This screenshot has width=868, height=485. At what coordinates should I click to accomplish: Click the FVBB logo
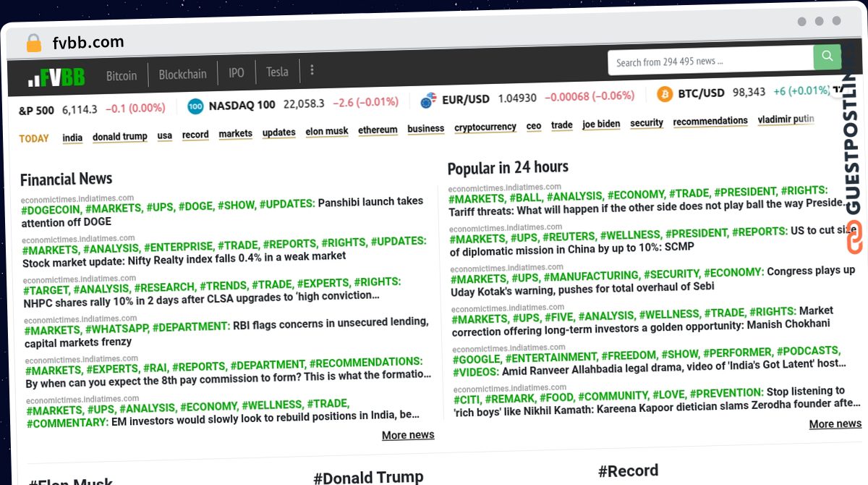click(56, 77)
